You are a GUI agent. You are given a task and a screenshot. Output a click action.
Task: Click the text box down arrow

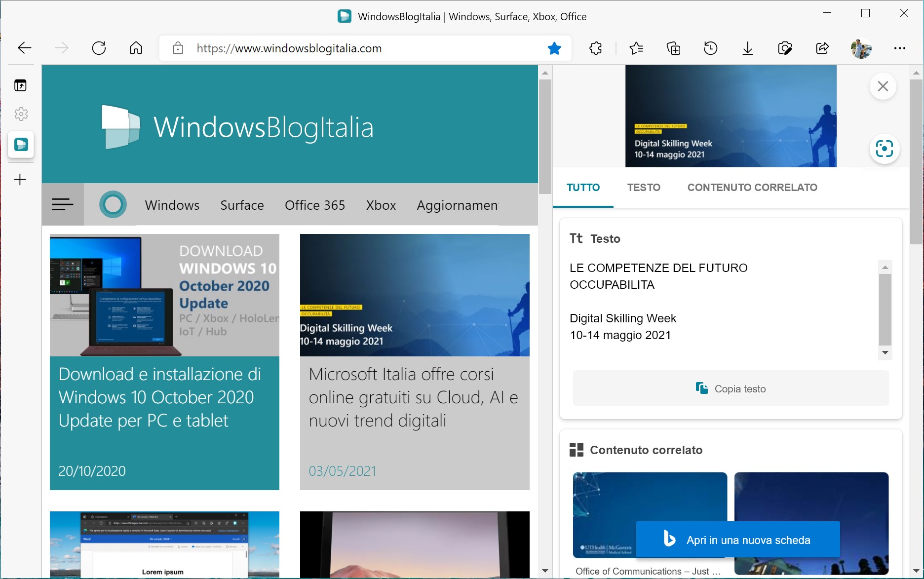click(885, 352)
